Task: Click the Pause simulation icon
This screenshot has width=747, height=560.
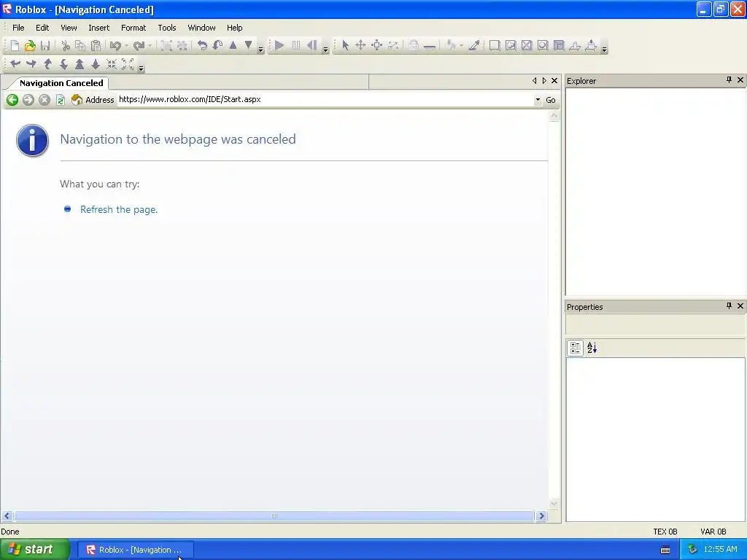Action: coord(296,46)
